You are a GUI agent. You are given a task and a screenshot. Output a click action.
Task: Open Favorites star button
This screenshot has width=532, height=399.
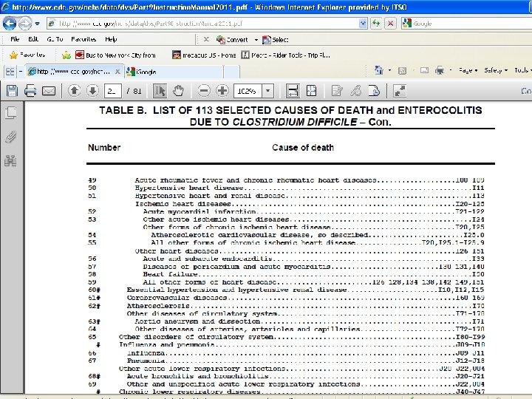click(27, 55)
